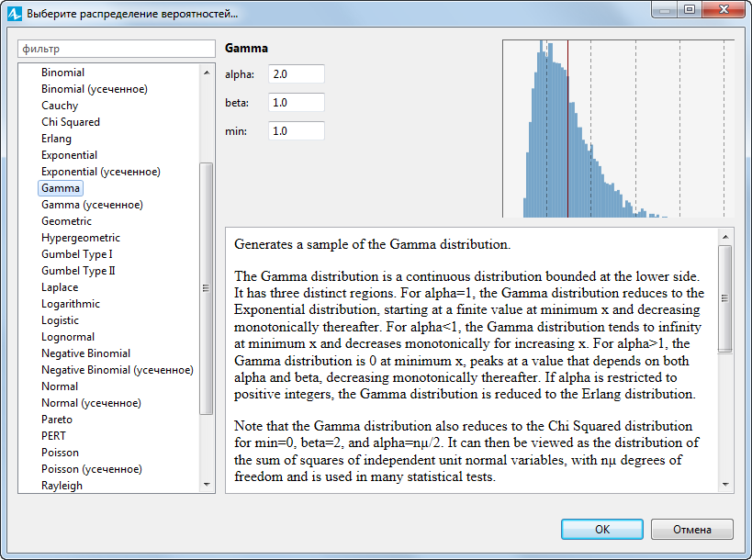Select Gumbel Type I distribution
Image resolution: width=752 pixels, height=560 pixels.
[x=77, y=254]
